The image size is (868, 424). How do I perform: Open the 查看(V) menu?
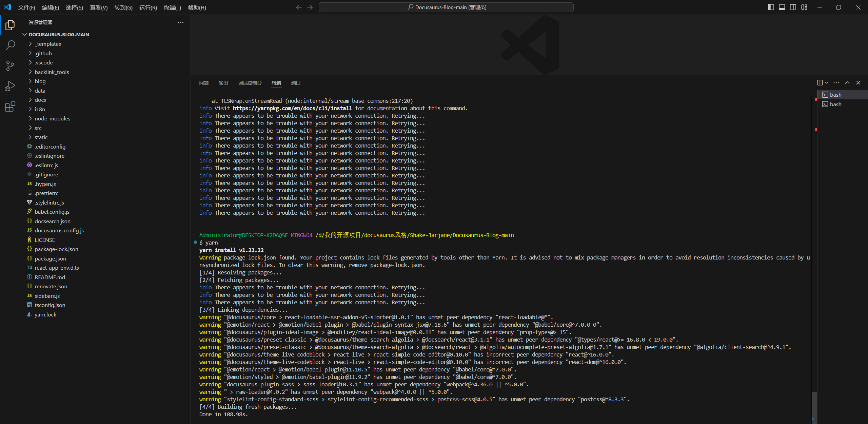tap(99, 7)
